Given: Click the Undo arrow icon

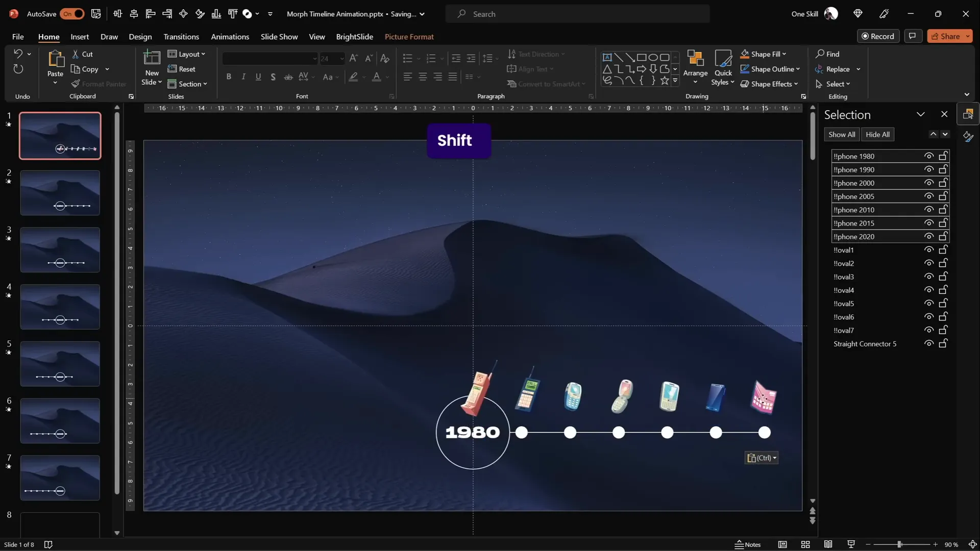Looking at the screenshot, I should [18, 54].
